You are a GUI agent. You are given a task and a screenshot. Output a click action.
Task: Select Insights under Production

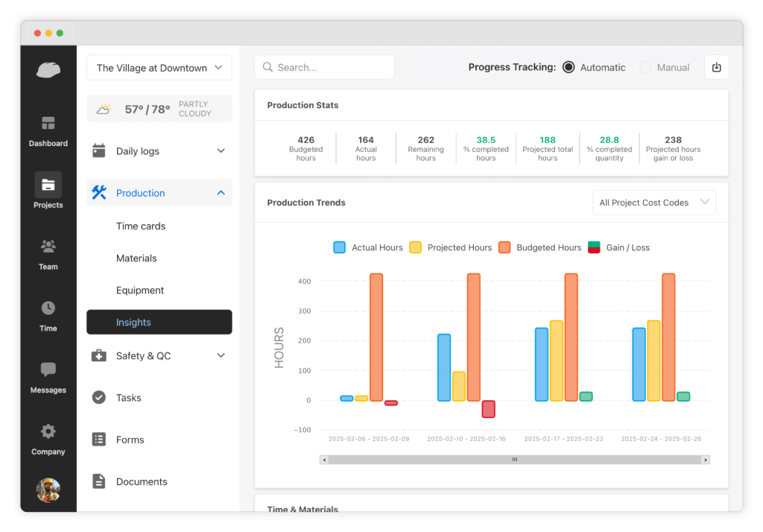click(x=159, y=322)
